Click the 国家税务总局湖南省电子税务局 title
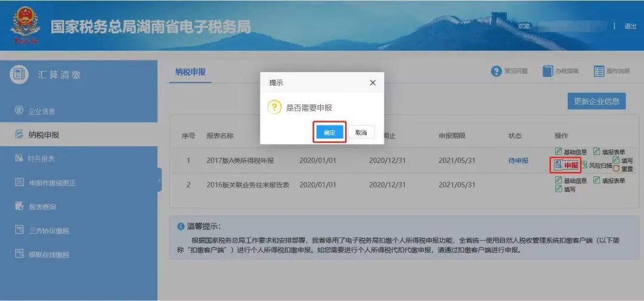 [x=150, y=27]
